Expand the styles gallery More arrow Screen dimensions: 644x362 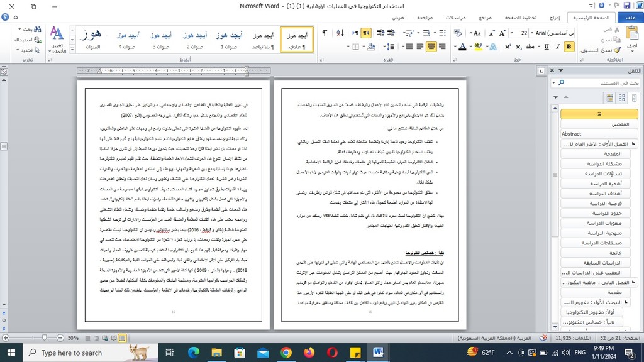(x=72, y=49)
